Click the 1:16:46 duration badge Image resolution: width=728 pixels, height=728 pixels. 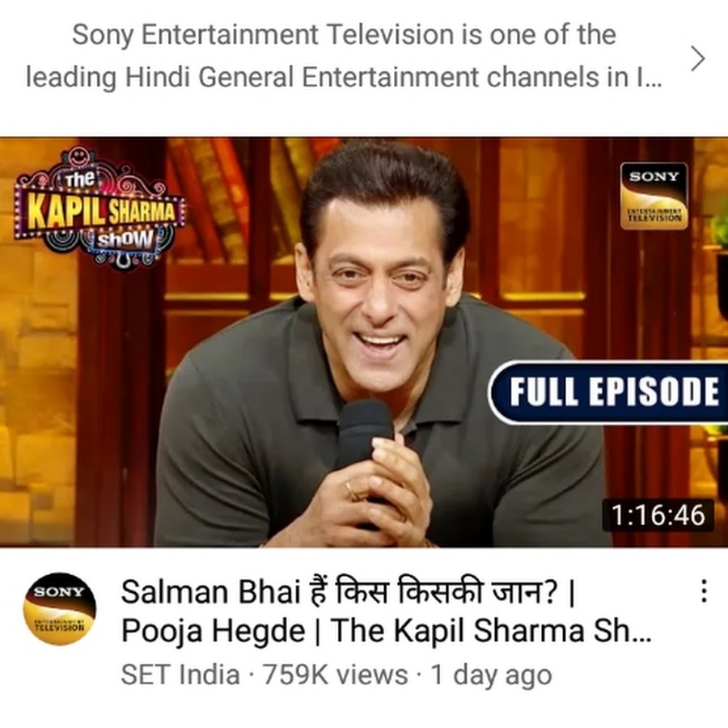(x=658, y=515)
